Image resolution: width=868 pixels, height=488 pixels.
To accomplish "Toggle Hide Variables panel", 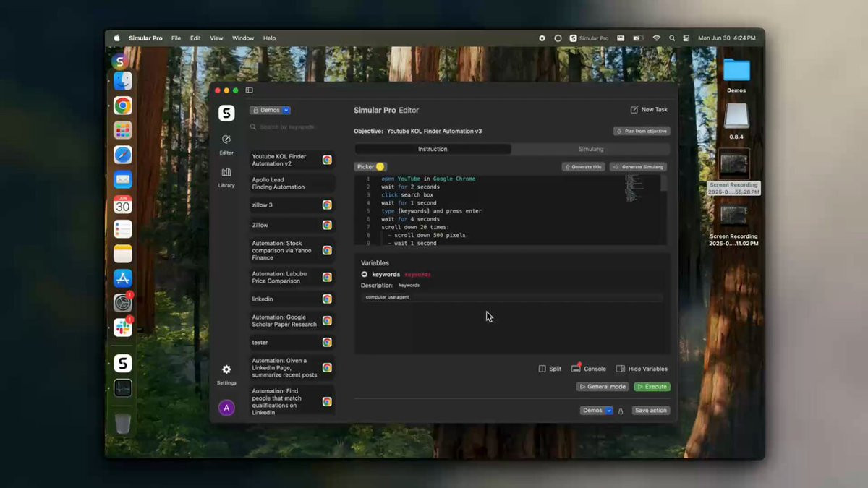I will [642, 369].
